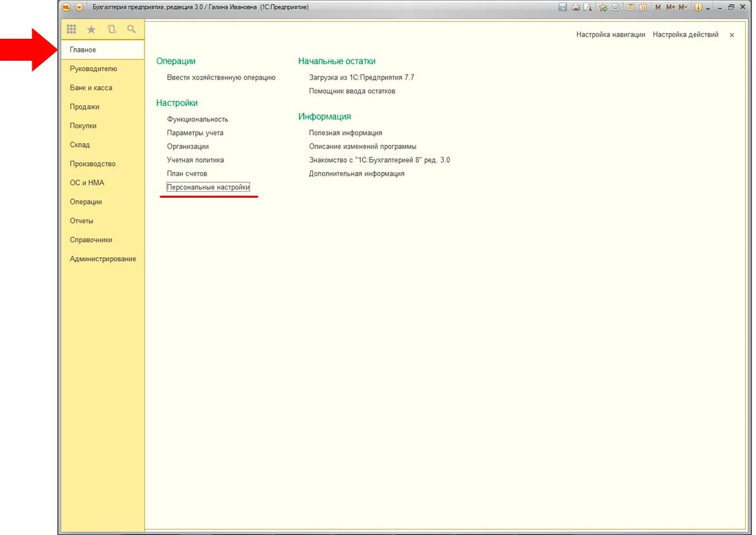The width and height of the screenshot is (756, 535).
Task: Switch to Покупки section
Action: pyautogui.click(x=103, y=126)
